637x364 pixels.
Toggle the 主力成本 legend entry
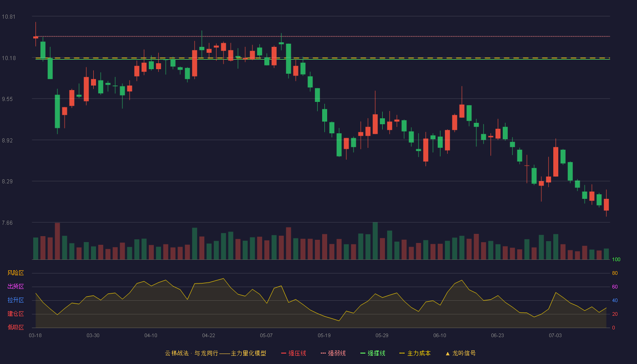[x=415, y=353]
